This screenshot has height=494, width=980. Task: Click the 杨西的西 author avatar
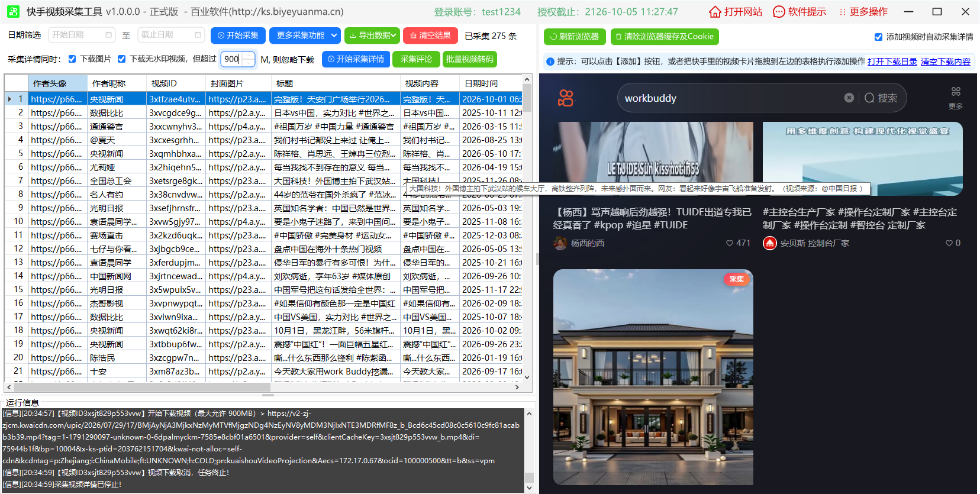click(x=560, y=243)
